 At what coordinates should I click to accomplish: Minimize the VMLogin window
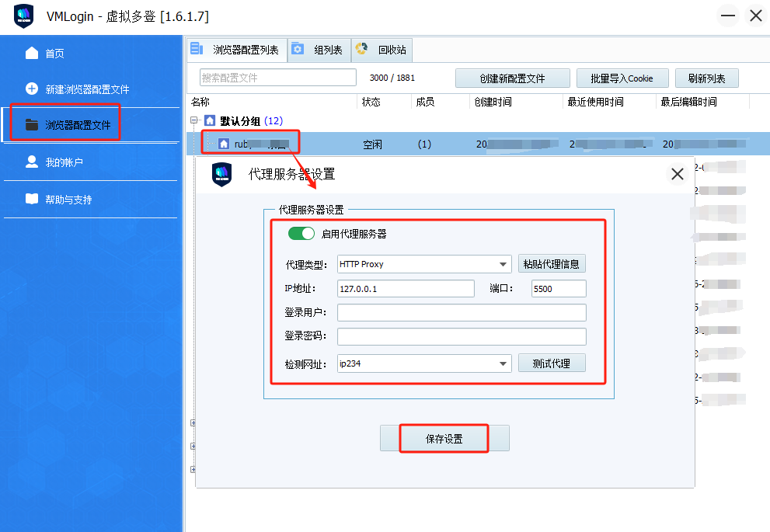tap(727, 16)
